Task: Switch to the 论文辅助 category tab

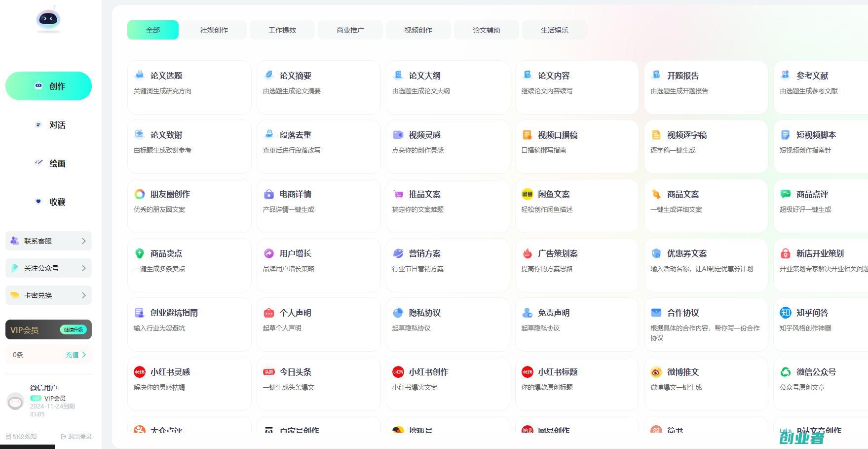Action: 486,30
